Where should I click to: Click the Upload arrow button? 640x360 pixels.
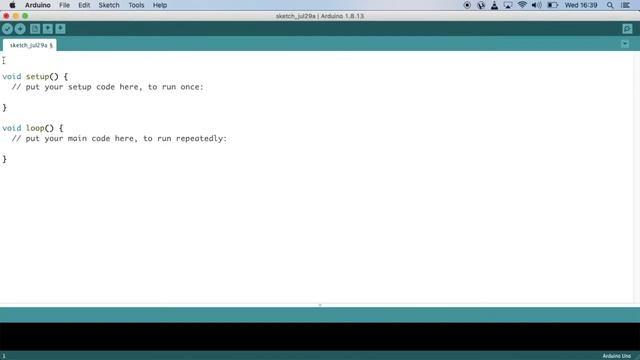point(20,29)
